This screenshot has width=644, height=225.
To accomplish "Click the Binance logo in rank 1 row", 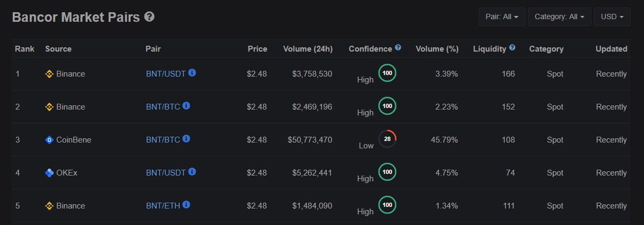I will point(49,74).
